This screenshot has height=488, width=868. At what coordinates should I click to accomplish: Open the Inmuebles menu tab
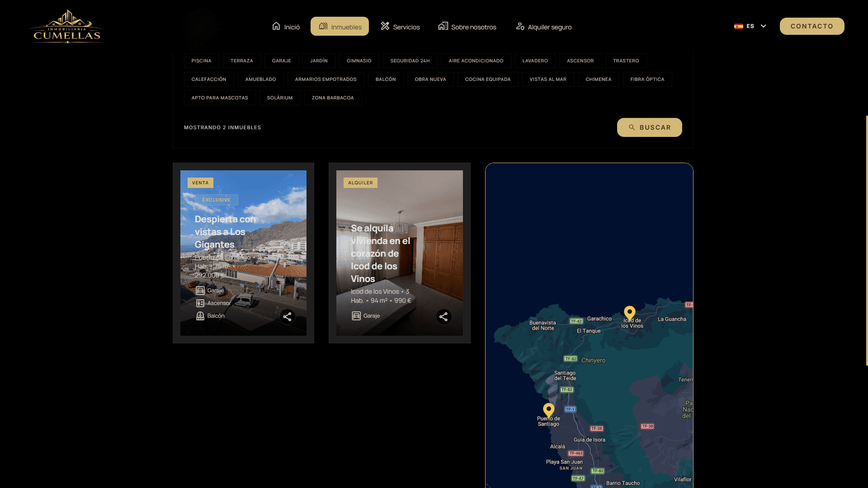(340, 26)
